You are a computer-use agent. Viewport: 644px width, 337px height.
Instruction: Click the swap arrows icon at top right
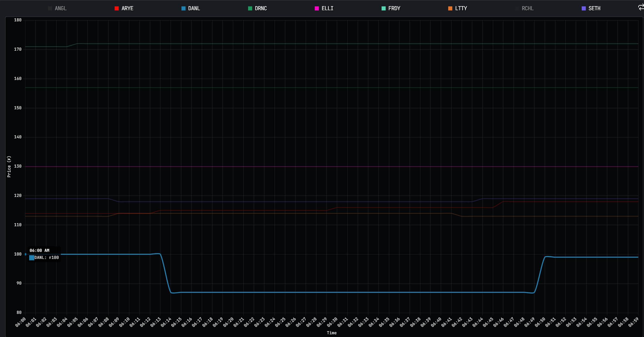coord(641,7)
